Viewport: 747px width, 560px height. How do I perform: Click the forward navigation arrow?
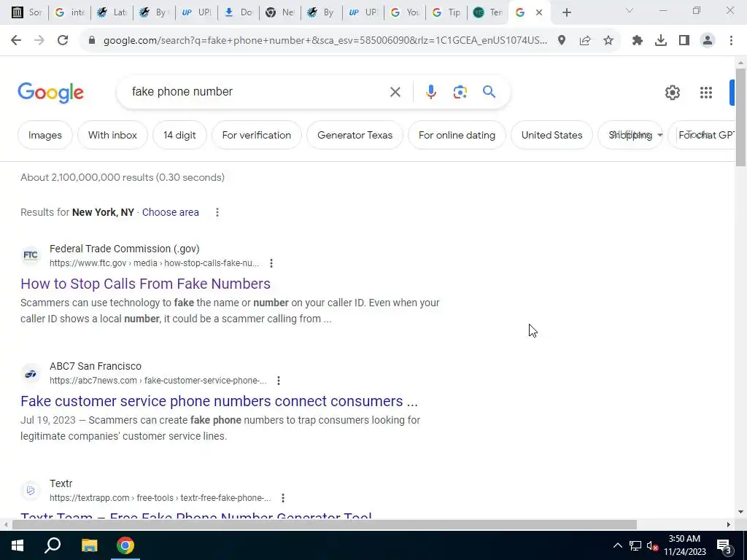[39, 41]
